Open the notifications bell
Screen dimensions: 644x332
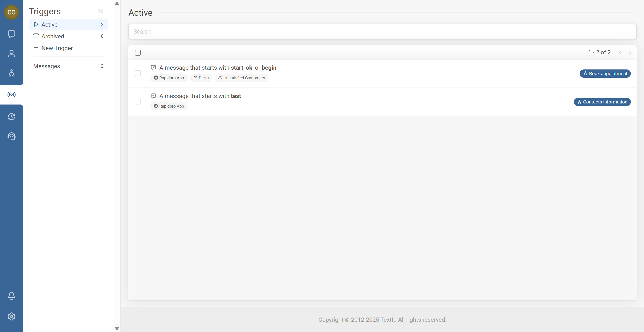tap(11, 296)
